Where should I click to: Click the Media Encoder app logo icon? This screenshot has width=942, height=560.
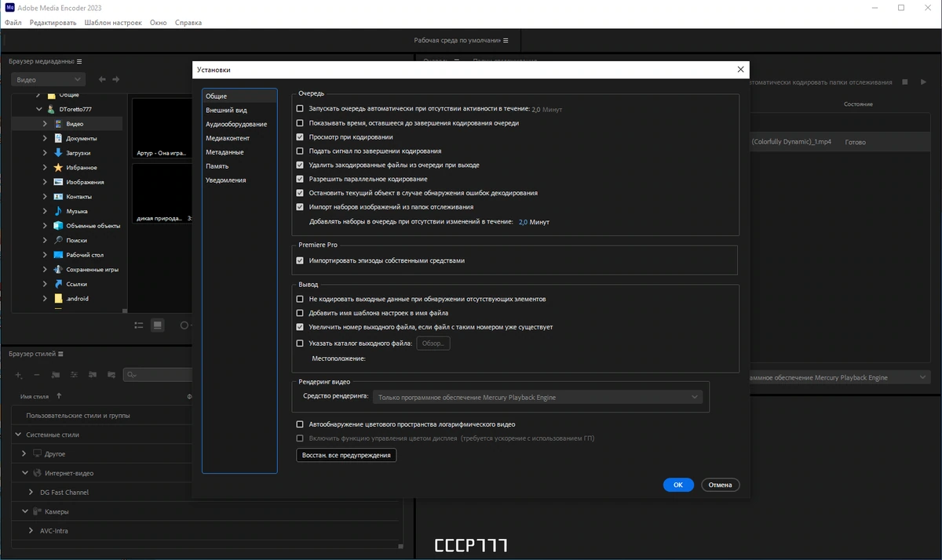pos(9,8)
